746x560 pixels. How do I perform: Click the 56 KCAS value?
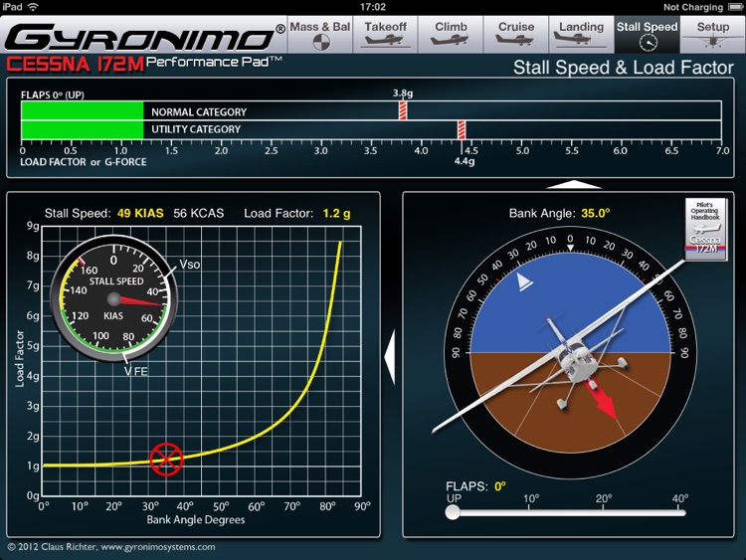pos(198,213)
